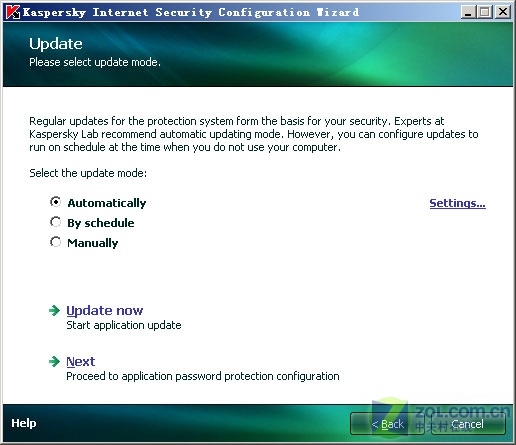The height and width of the screenshot is (445, 516).
Task: Click the green arrow beside Update now
Action: click(x=54, y=311)
